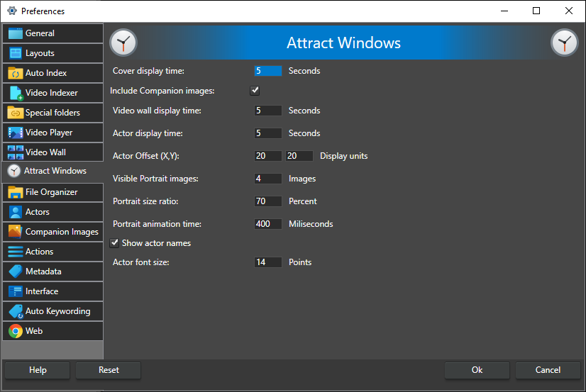Click the Portrait size ratio field
Image resolution: width=586 pixels, height=392 pixels.
[268, 201]
